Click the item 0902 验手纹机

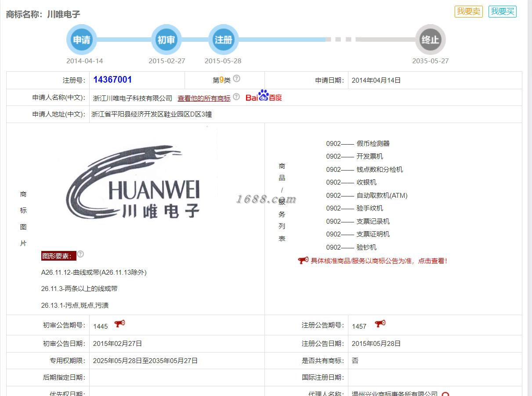pos(355,208)
